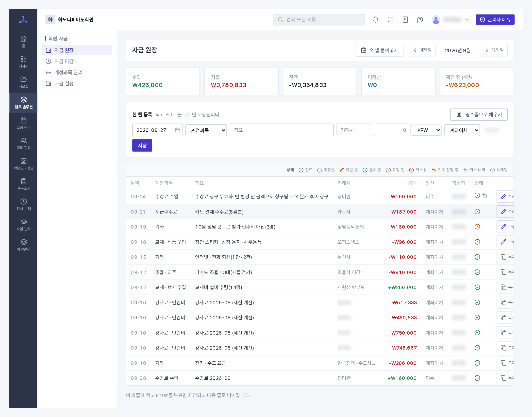Edit the 09-19 성남 콩쿠르 entry
Image resolution: width=532 pixels, height=417 pixels.
point(505,227)
